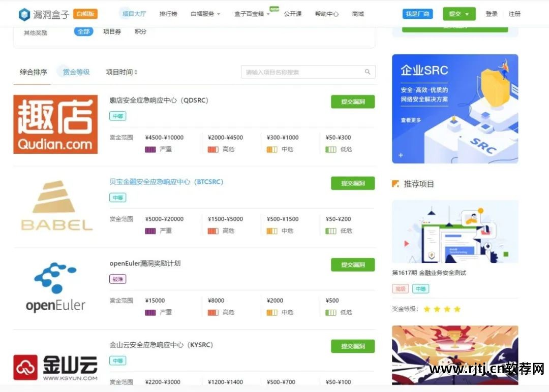Click 提交漏洞 for 金山云安全应急响应中心
Image resolution: width=549 pixels, height=392 pixels.
[353, 346]
